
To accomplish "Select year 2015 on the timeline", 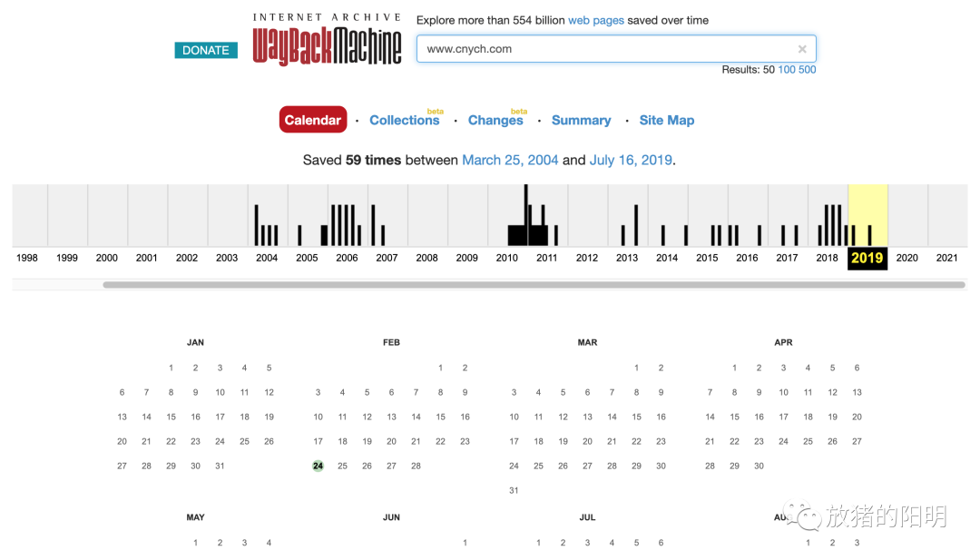I will [x=707, y=258].
